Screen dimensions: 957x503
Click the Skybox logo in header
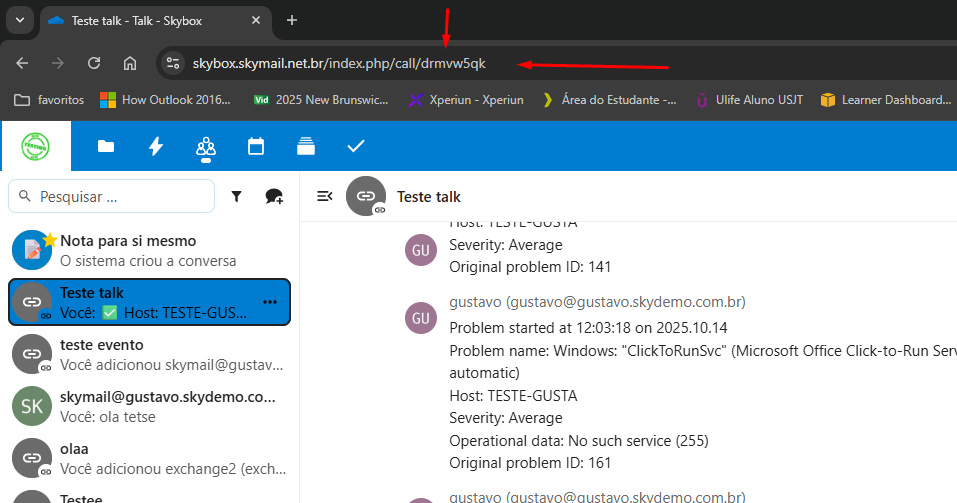(x=36, y=147)
